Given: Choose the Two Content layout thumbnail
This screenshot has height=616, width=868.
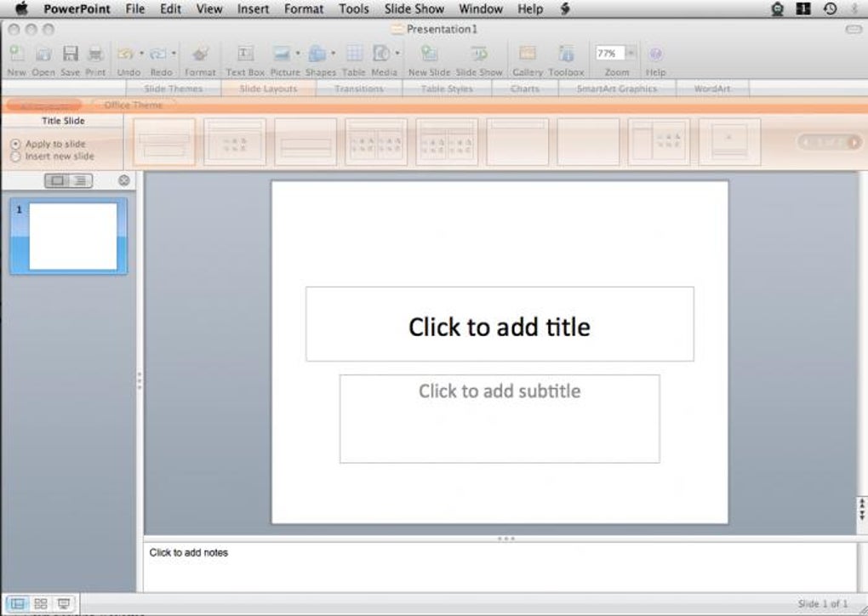Looking at the screenshot, I should (x=376, y=142).
